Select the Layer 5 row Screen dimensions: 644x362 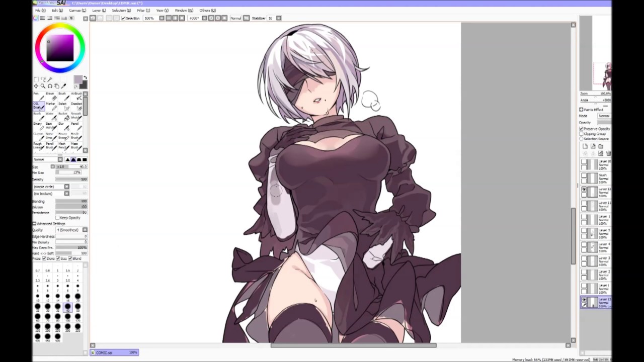(596, 233)
